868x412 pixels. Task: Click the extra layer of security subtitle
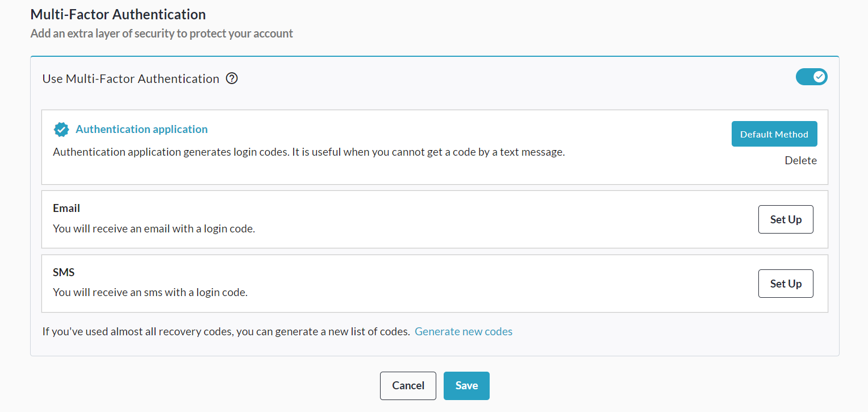[x=162, y=34]
